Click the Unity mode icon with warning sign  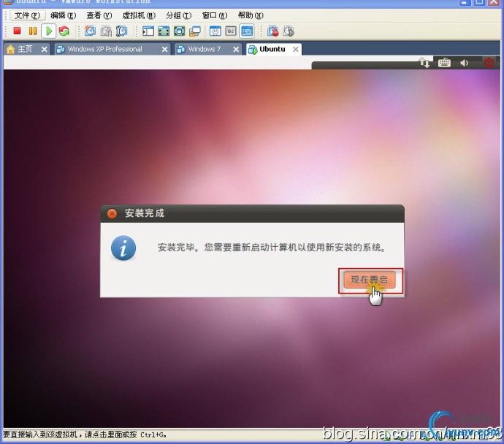click(195, 31)
